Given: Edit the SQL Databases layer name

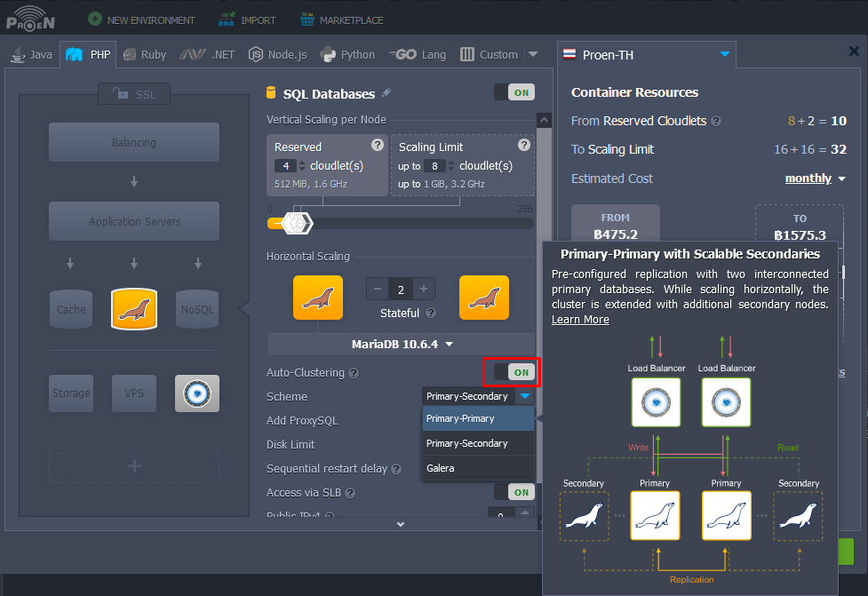Looking at the screenshot, I should [386, 92].
